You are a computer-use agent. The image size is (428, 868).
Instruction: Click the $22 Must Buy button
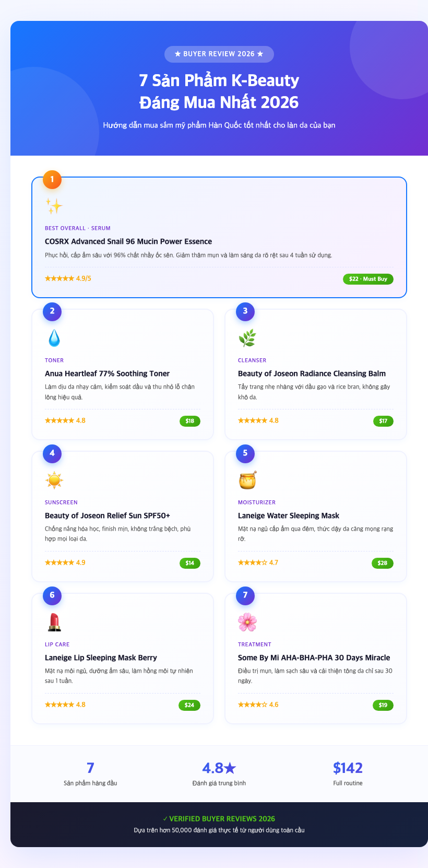tap(368, 279)
